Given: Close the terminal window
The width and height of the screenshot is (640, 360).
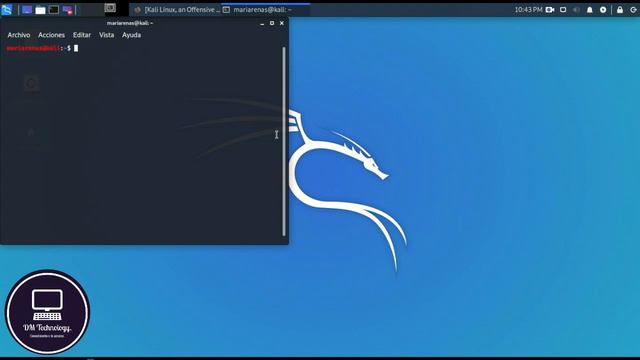Looking at the screenshot, I should point(282,23).
